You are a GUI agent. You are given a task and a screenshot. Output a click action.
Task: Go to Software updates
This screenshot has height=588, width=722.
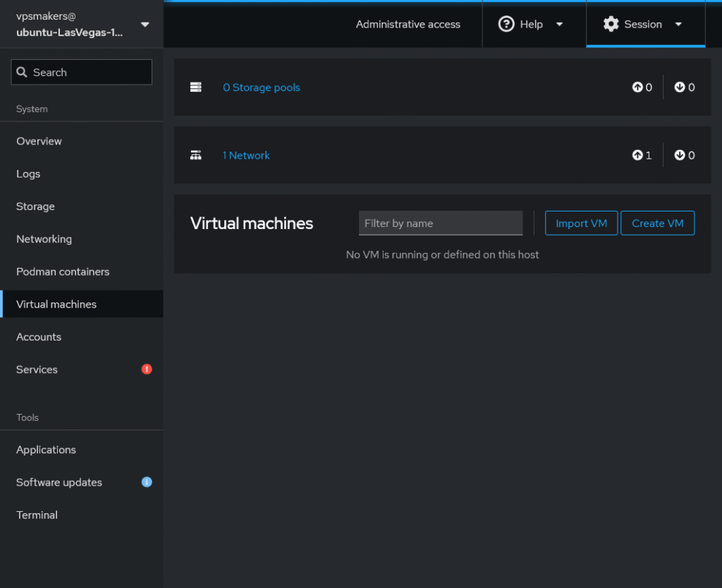[x=59, y=482]
